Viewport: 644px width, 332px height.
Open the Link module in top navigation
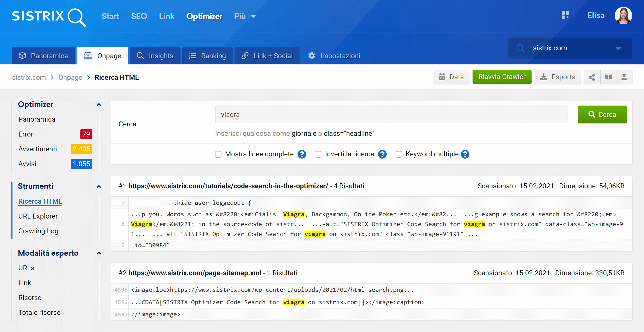(x=166, y=16)
